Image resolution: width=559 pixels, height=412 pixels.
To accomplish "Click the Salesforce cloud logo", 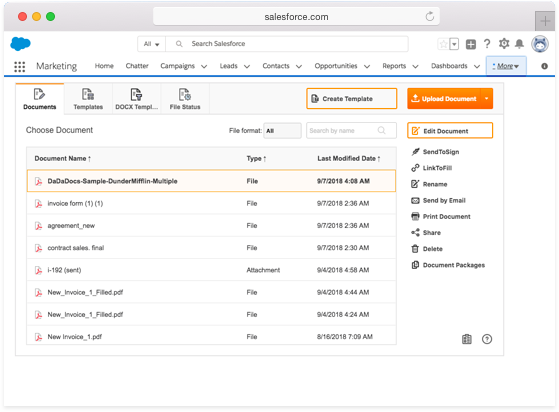I will pyautogui.click(x=20, y=43).
